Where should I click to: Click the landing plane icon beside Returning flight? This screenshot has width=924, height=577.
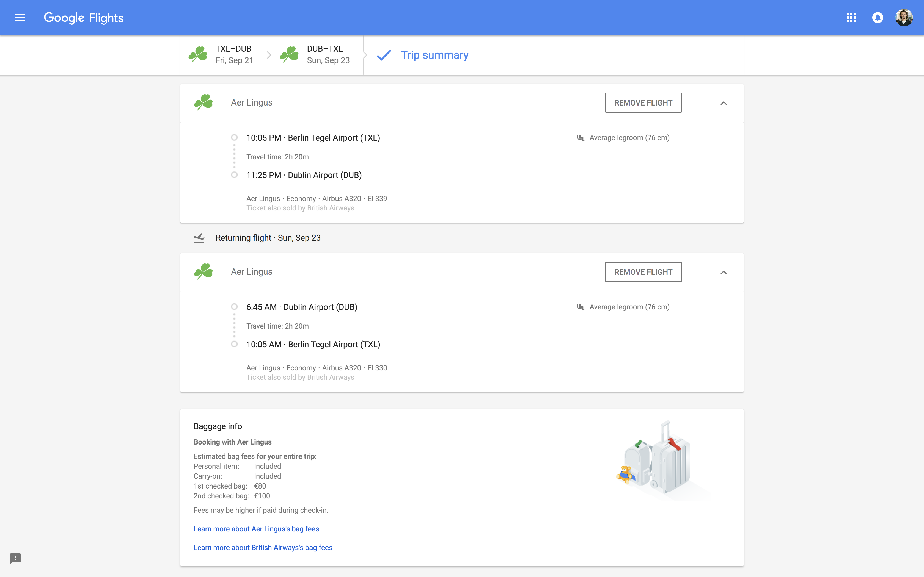tap(199, 237)
